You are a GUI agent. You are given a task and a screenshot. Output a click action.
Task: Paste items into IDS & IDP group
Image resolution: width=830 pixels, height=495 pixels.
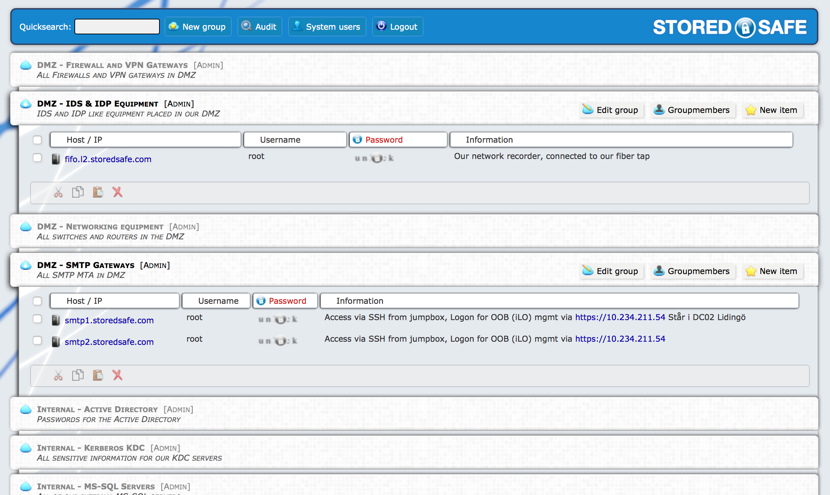coord(98,192)
